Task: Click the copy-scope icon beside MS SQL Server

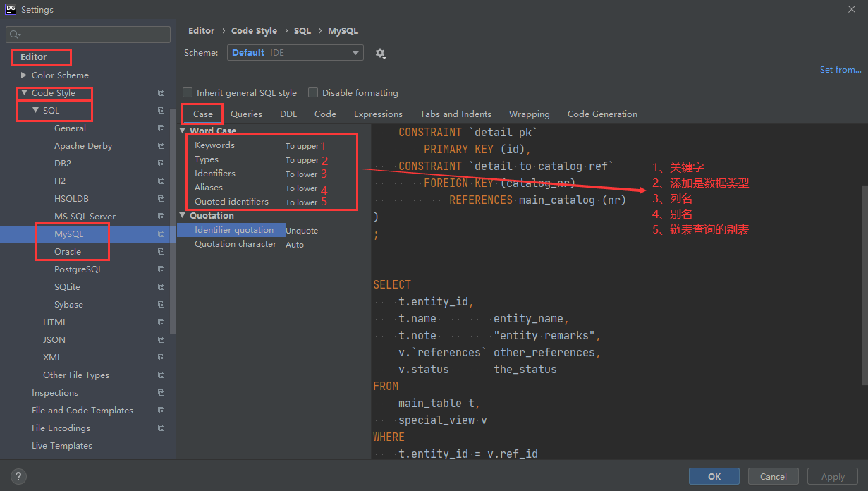Action: click(x=161, y=217)
